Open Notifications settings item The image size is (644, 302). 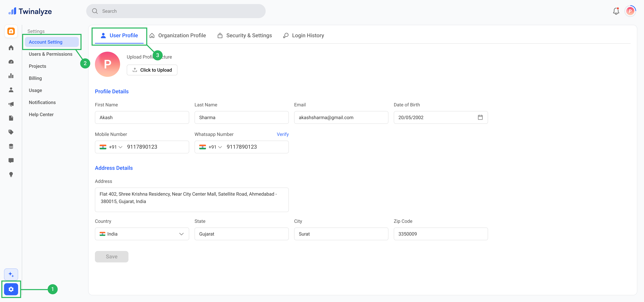(x=42, y=103)
